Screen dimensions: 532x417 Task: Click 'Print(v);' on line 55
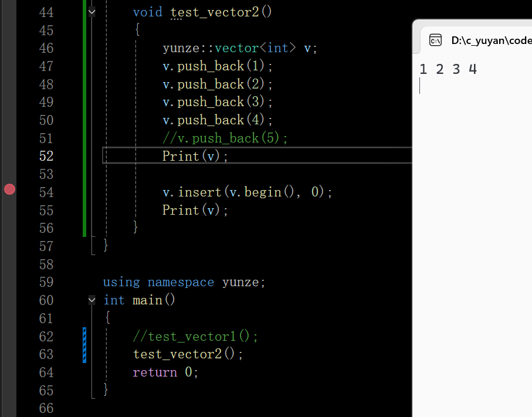(x=195, y=210)
